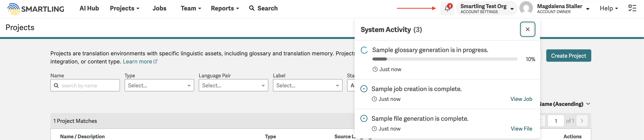Open AI Hub
The image size is (644, 140).
[89, 8]
